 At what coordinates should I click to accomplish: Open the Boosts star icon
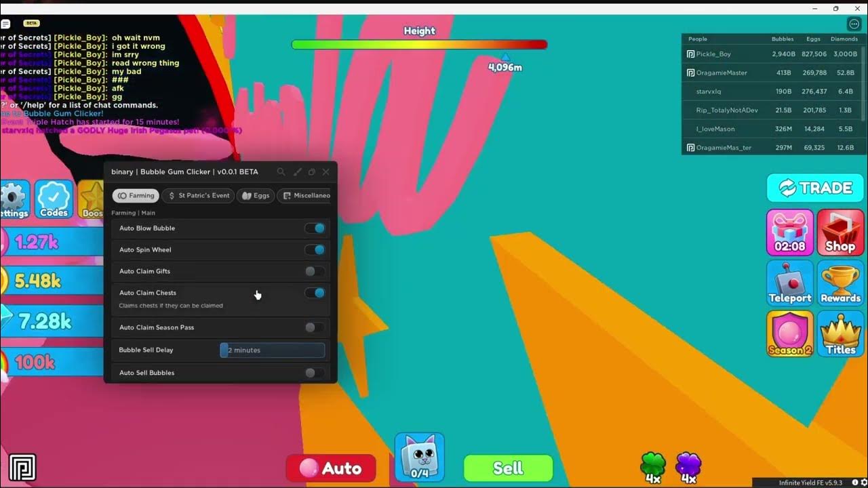tap(92, 199)
